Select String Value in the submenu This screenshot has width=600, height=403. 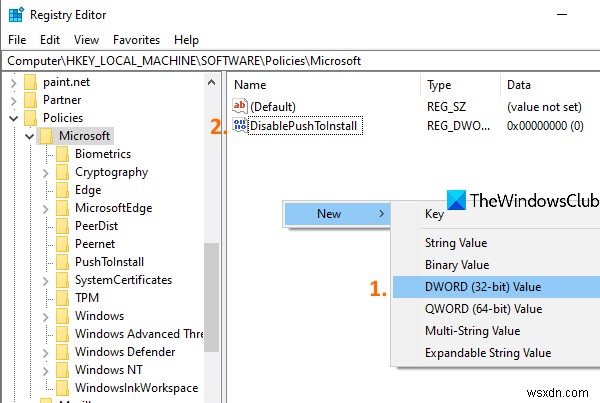pyautogui.click(x=497, y=243)
